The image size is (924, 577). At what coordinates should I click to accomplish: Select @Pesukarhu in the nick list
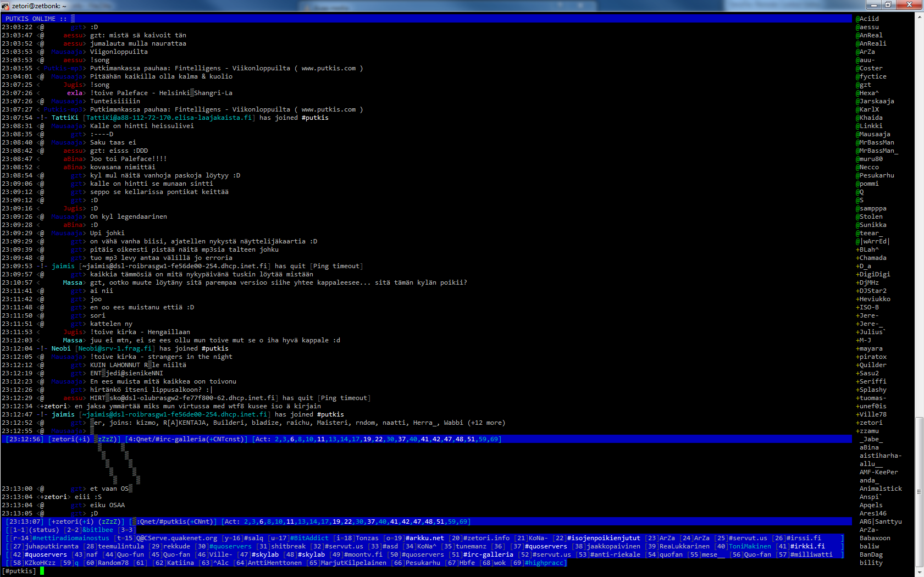(x=875, y=175)
